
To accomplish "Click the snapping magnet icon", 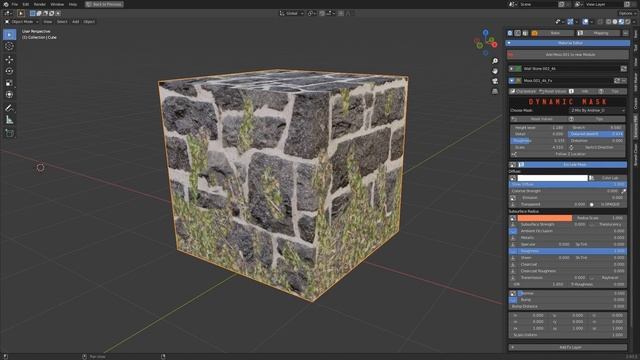I will pos(322,13).
